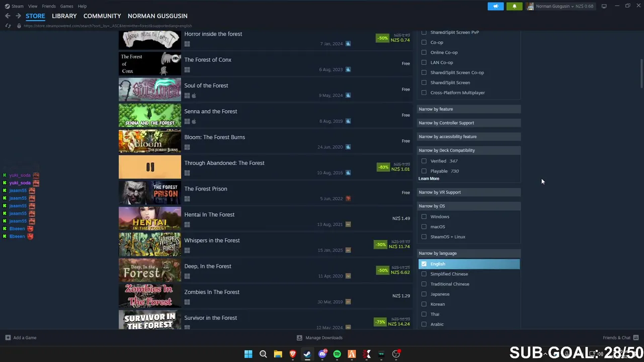This screenshot has height=362, width=644.
Task: Click Manage Downloads button
Action: tap(320, 338)
